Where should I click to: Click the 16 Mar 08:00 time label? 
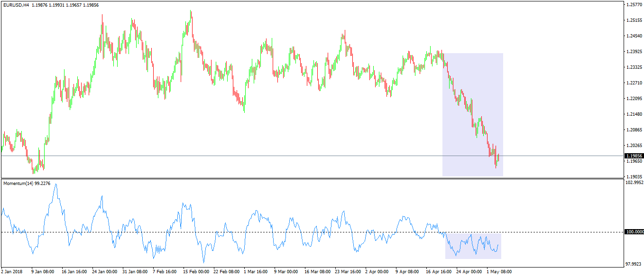(x=318, y=272)
